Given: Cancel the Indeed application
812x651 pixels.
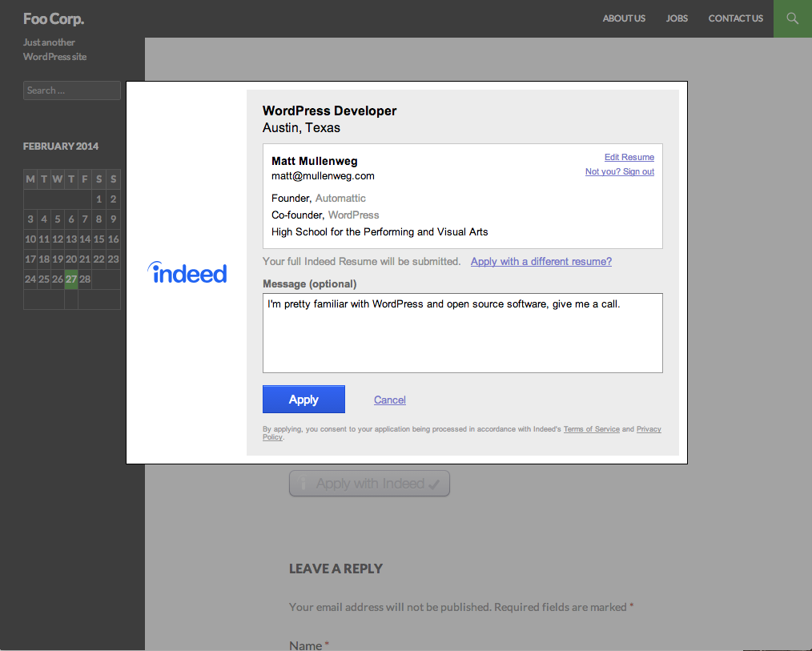Looking at the screenshot, I should click(389, 400).
